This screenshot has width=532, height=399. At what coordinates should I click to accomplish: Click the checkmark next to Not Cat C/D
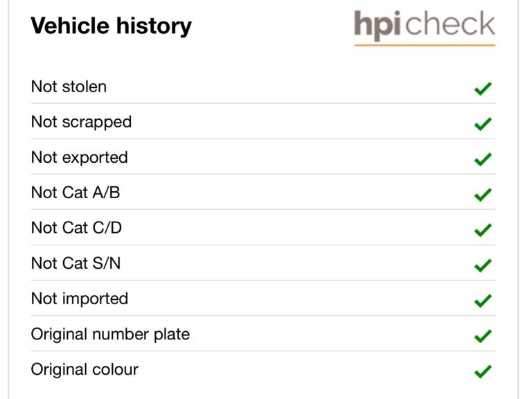[x=483, y=230]
